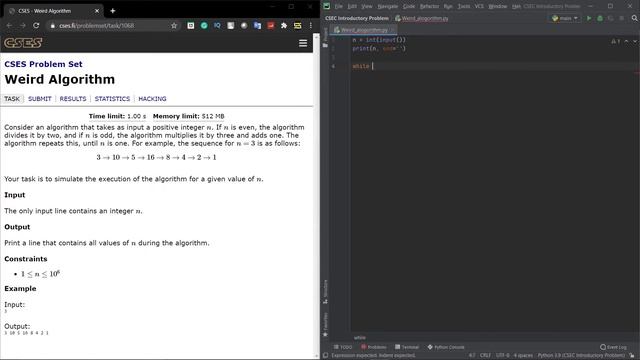View site info via the lock icon
Viewport: 640px width, 360px height.
pyautogui.click(x=53, y=25)
